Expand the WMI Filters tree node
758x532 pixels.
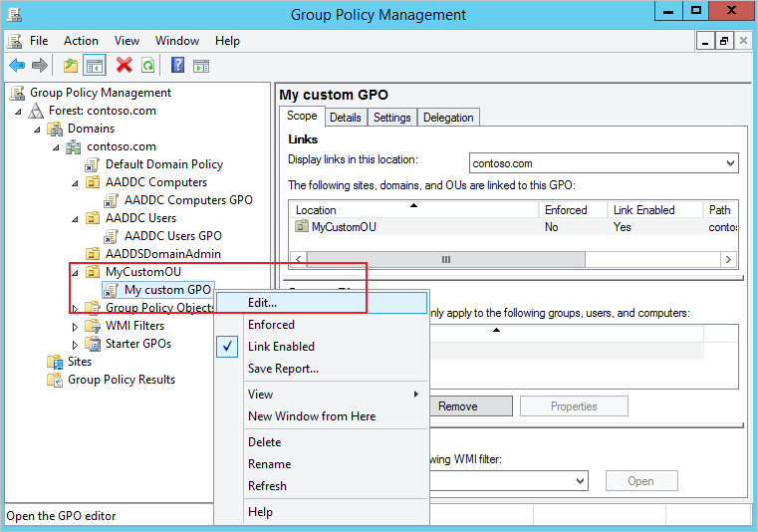[75, 327]
